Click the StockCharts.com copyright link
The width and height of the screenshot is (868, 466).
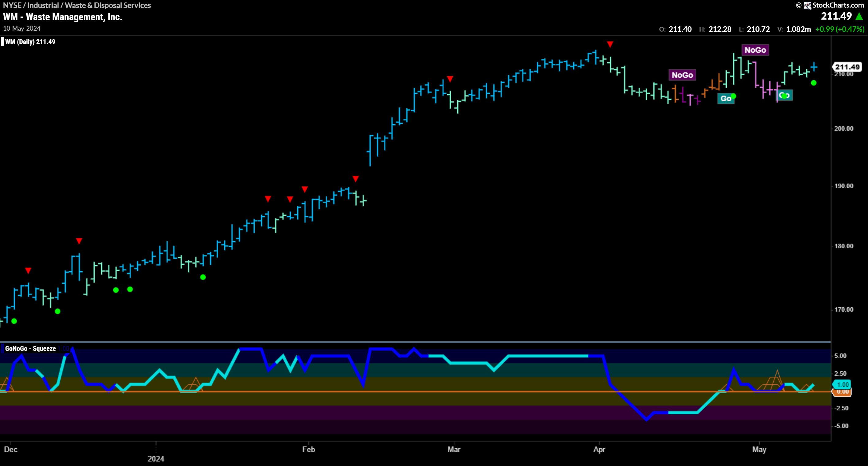pyautogui.click(x=838, y=6)
